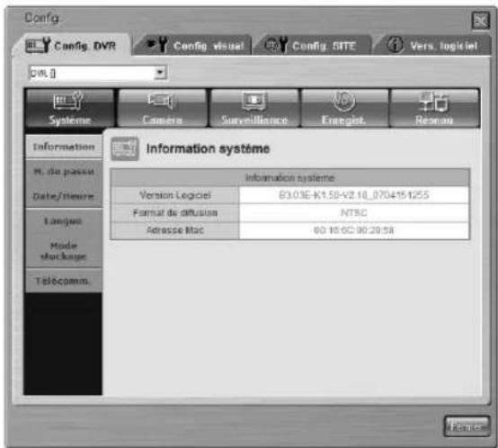Open the Langue side menu item

coord(64,220)
